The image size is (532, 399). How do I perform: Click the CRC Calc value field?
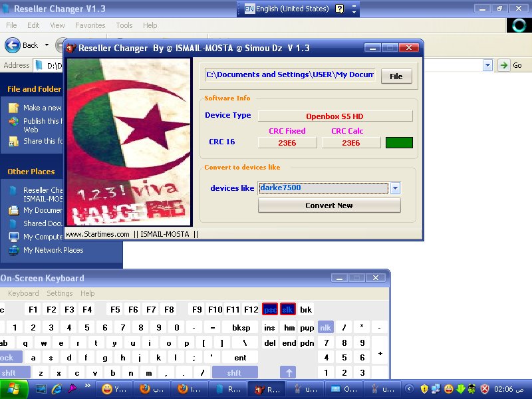pos(351,143)
